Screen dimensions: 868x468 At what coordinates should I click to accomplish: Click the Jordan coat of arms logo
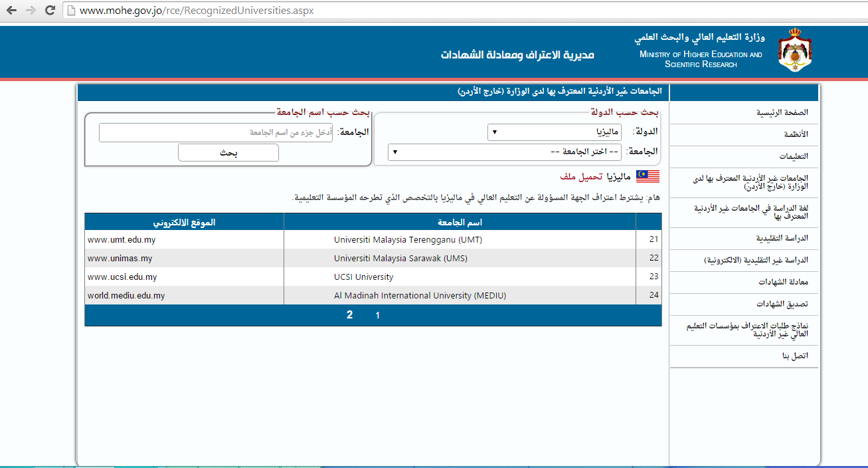coord(795,51)
